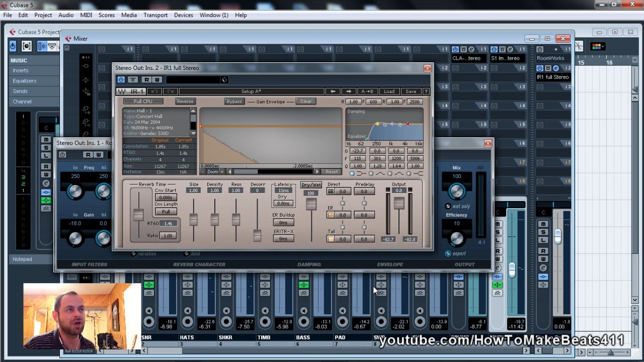Go to next IR-1 preset arrow
Screen dimensions: 644x362
point(349,92)
